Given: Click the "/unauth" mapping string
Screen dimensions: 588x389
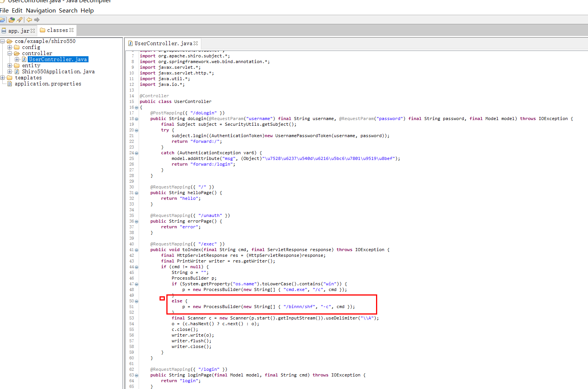Looking at the screenshot, I should [210, 215].
